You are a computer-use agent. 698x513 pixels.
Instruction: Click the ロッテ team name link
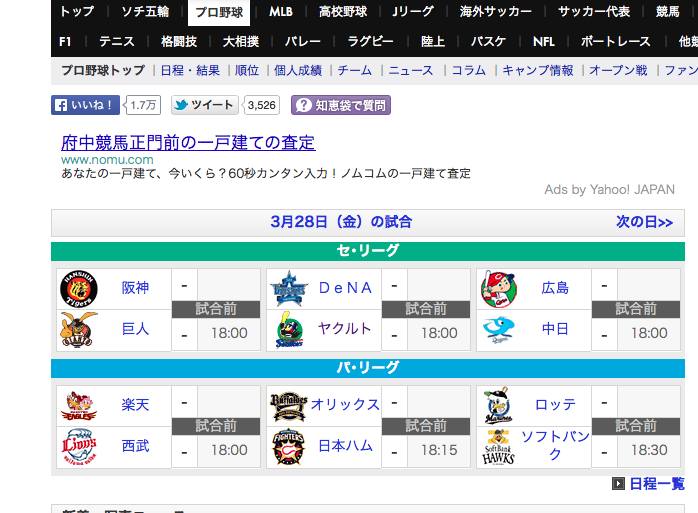[x=555, y=405]
